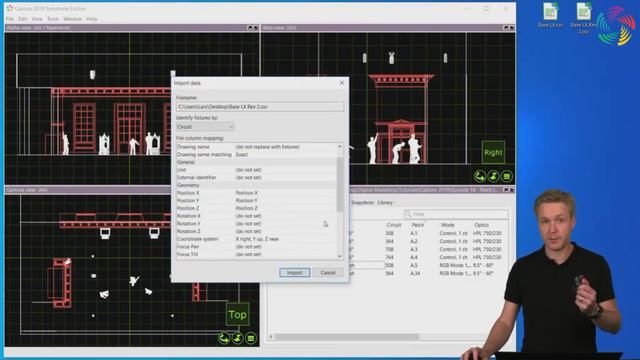Click the fixture list horizontal scrollbar

[x=347, y=337]
